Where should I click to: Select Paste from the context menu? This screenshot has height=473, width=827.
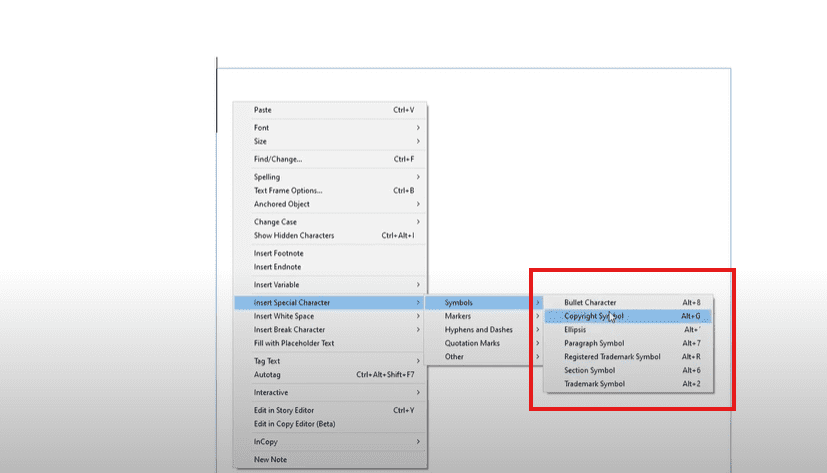[263, 110]
